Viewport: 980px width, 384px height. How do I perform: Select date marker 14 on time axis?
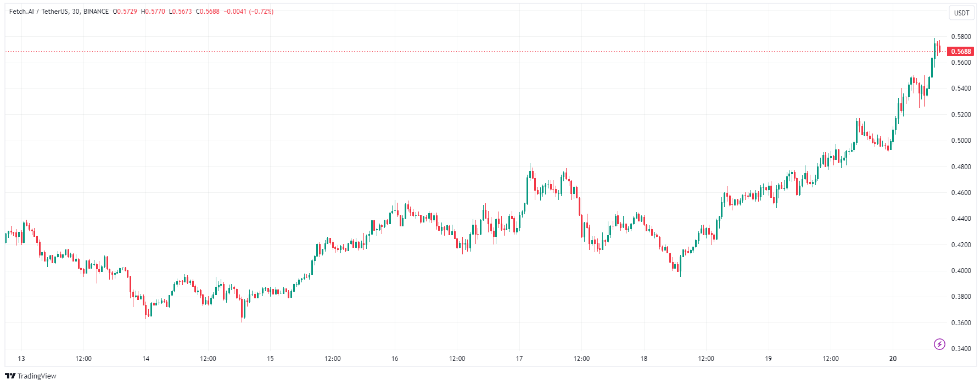[x=146, y=359]
